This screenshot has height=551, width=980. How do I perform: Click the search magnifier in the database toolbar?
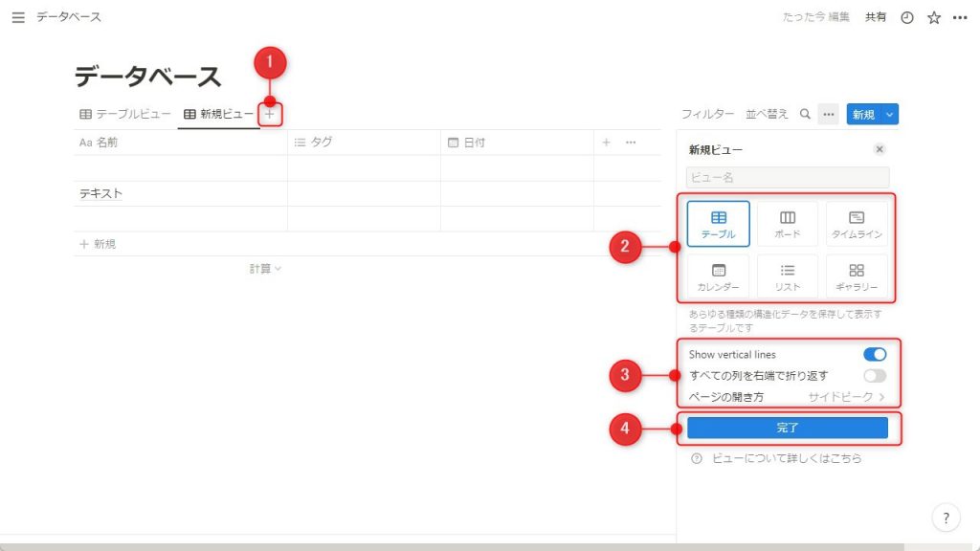point(805,115)
